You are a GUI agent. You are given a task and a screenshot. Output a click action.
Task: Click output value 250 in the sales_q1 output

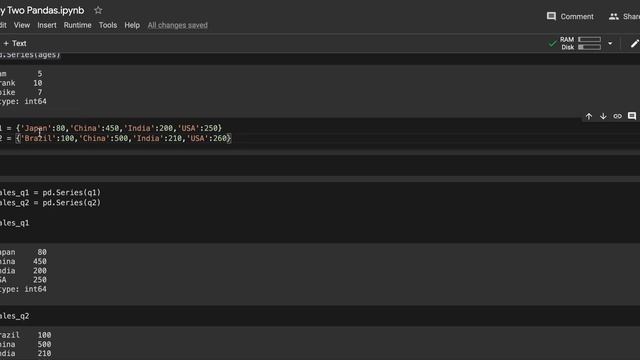[40, 280]
